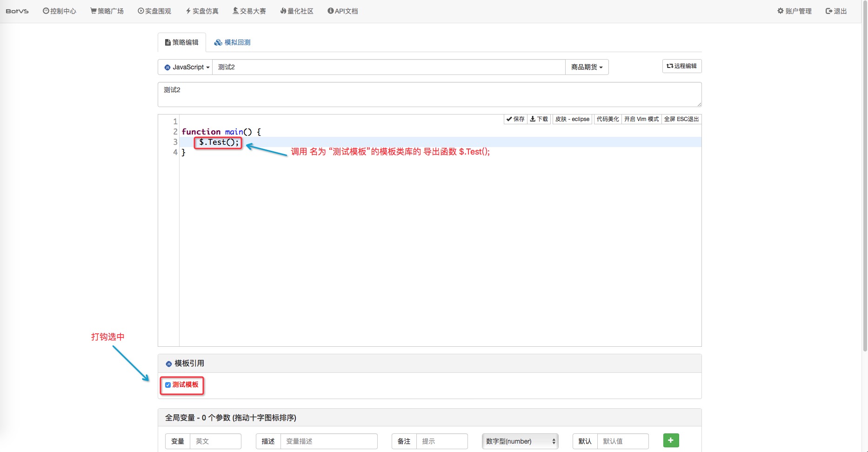Image resolution: width=868 pixels, height=452 pixels.
Task: Open API文档 link
Action: click(x=343, y=11)
